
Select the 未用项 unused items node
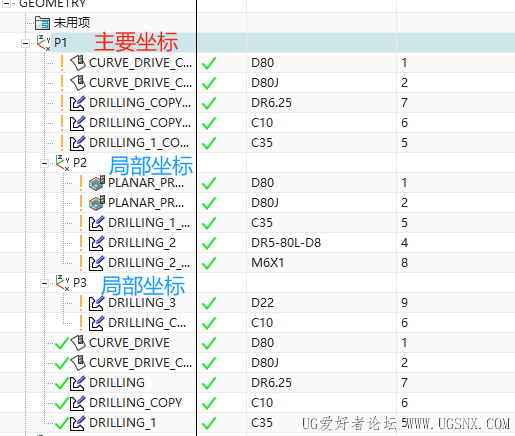point(72,23)
